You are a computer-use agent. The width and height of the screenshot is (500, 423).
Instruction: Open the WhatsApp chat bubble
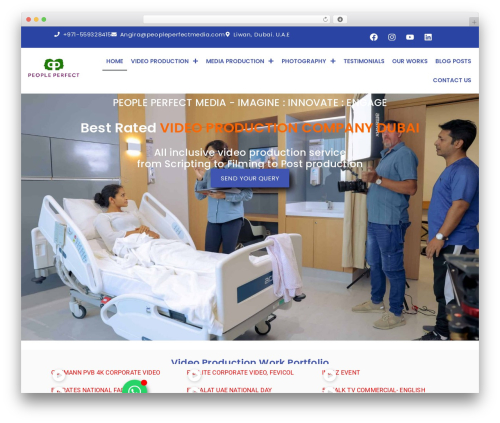(x=134, y=388)
